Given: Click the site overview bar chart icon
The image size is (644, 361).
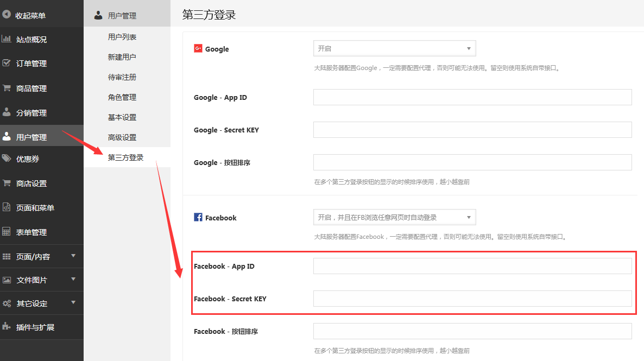Looking at the screenshot, I should pyautogui.click(x=7, y=39).
